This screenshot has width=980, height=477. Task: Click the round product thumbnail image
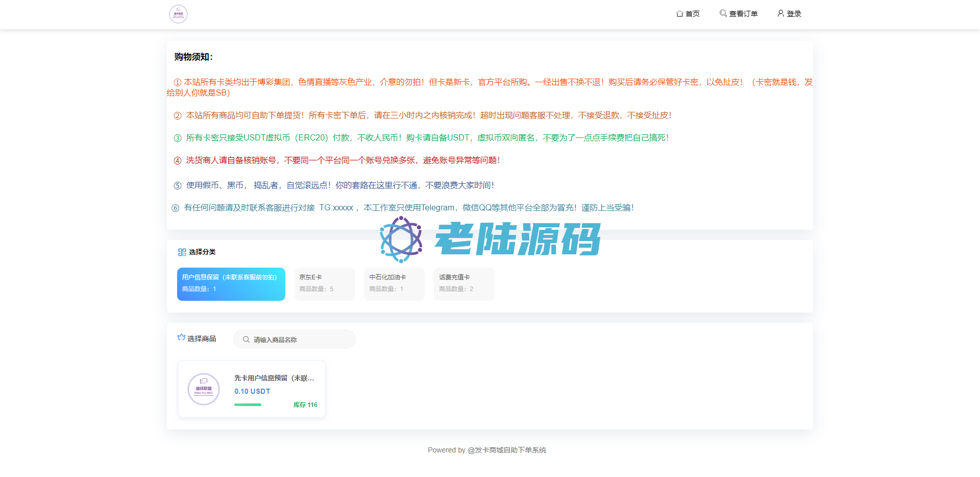tap(204, 389)
